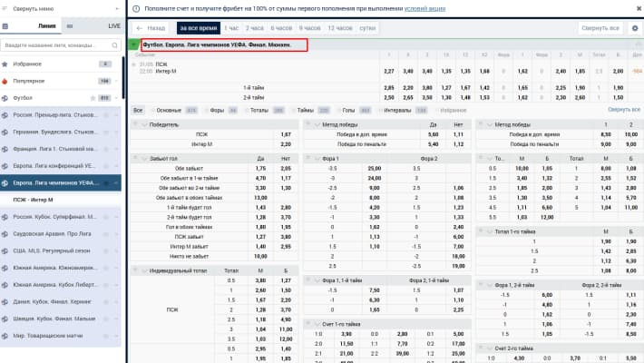Select the 'сутки' time filter
Image resolution: width=644 pixels, height=363 pixels.
[x=367, y=28]
